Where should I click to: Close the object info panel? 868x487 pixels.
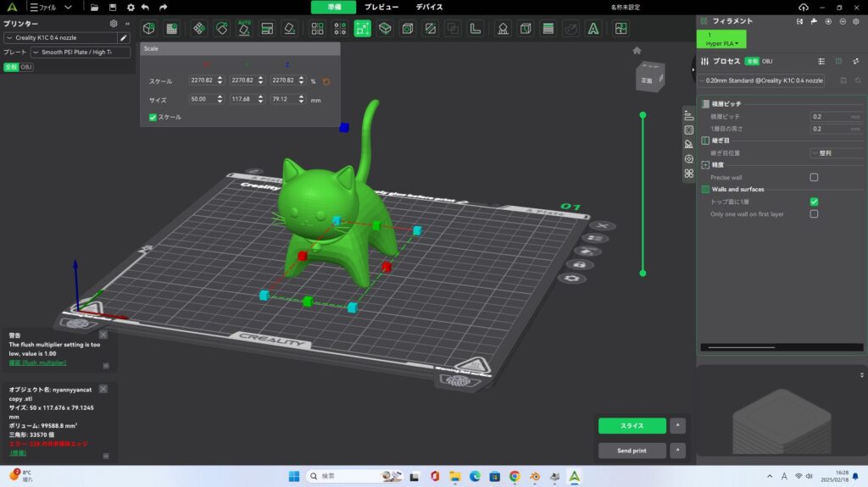pos(103,389)
